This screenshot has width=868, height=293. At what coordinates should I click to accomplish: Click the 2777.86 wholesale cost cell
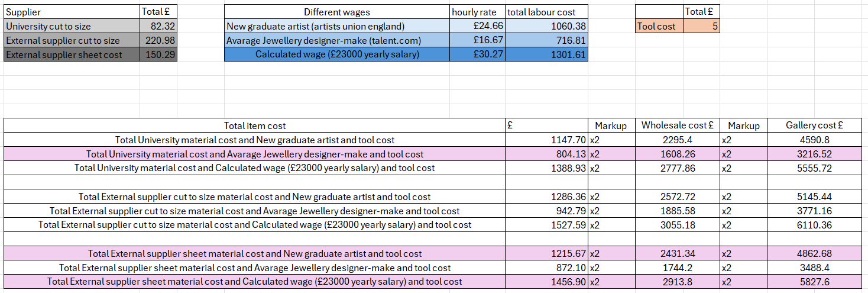click(x=678, y=168)
